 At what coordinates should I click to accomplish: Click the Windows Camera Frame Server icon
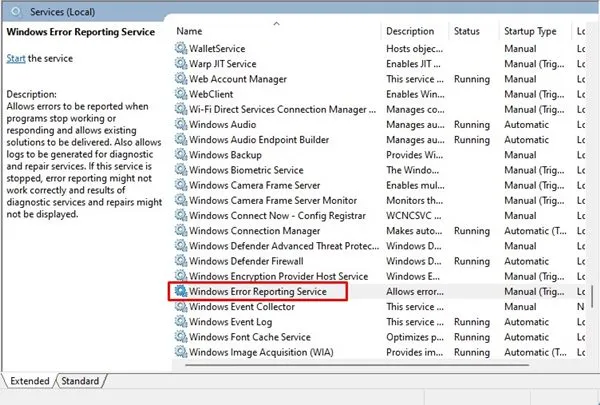tap(181, 185)
